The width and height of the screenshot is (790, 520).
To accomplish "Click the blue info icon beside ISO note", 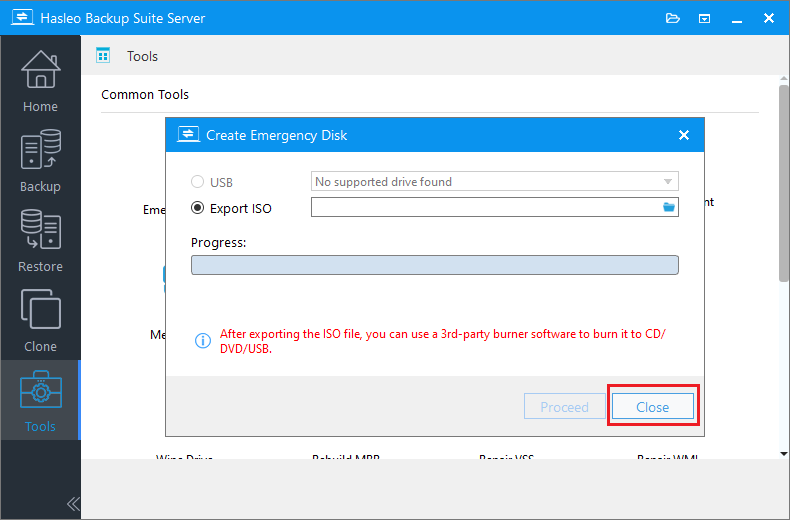I will coord(202,341).
